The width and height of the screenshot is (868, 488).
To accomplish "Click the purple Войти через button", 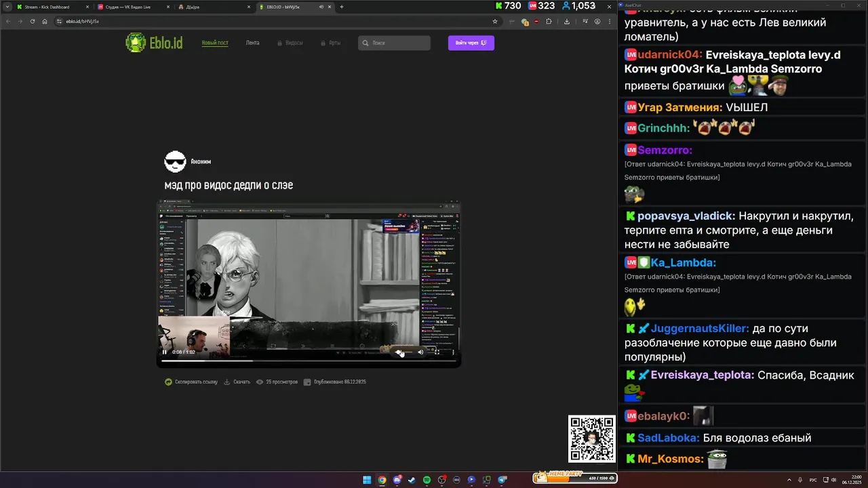I will [471, 43].
